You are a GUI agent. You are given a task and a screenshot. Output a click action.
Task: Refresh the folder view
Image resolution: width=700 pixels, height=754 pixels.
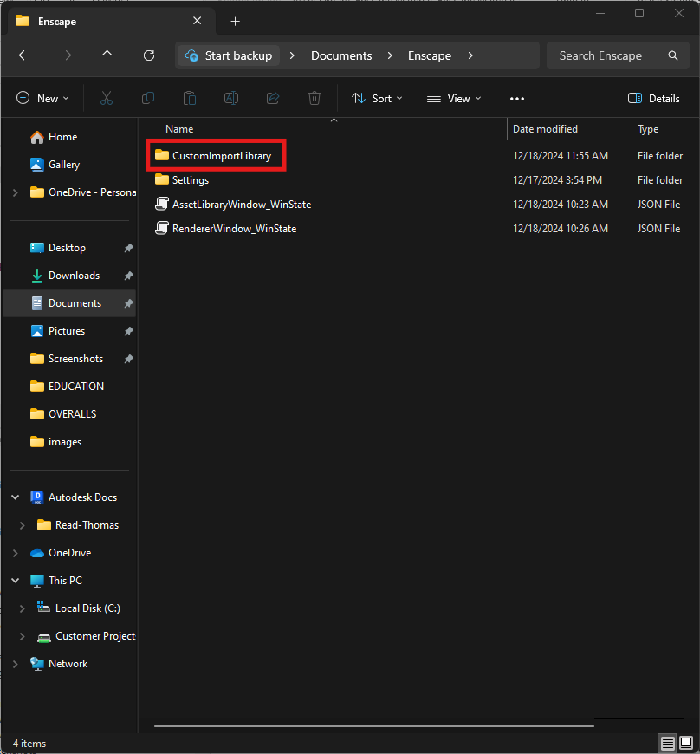coord(148,55)
